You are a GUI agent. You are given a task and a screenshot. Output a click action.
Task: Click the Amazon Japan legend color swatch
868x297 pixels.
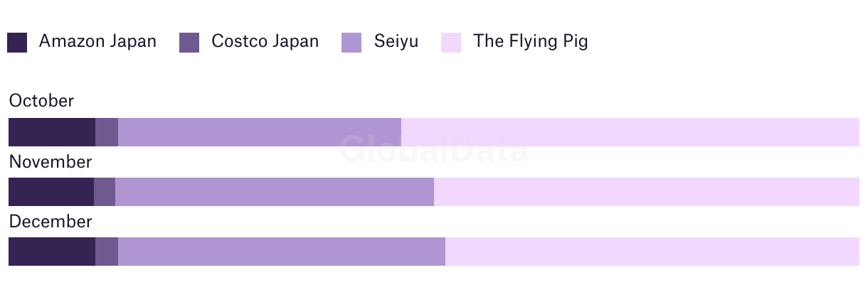point(17,43)
